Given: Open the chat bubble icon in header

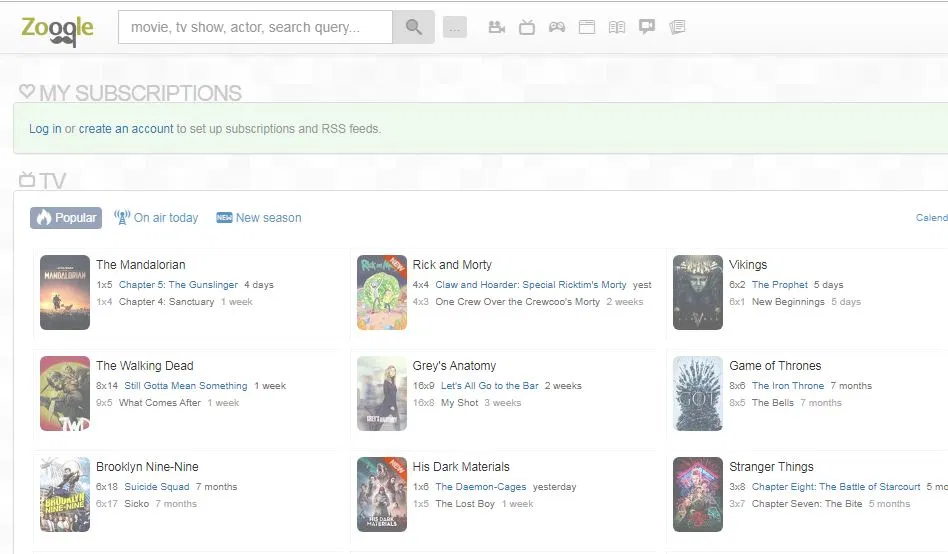Looking at the screenshot, I should point(647,27).
